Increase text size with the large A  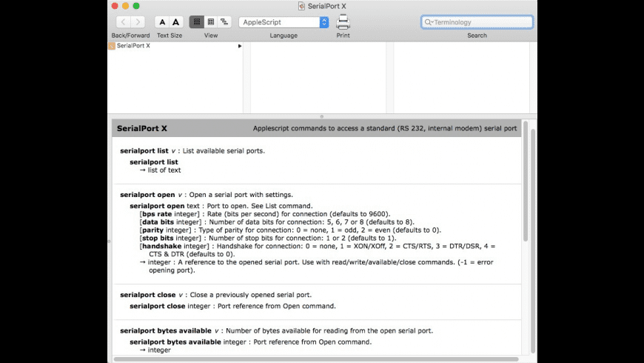click(175, 21)
